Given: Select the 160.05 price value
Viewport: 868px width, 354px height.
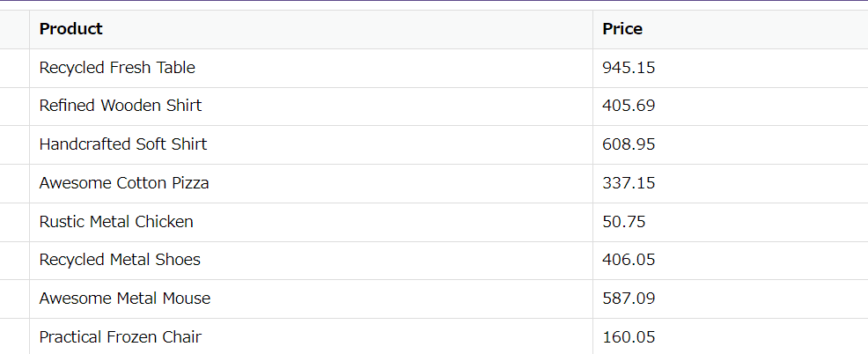Looking at the screenshot, I should (x=629, y=336).
